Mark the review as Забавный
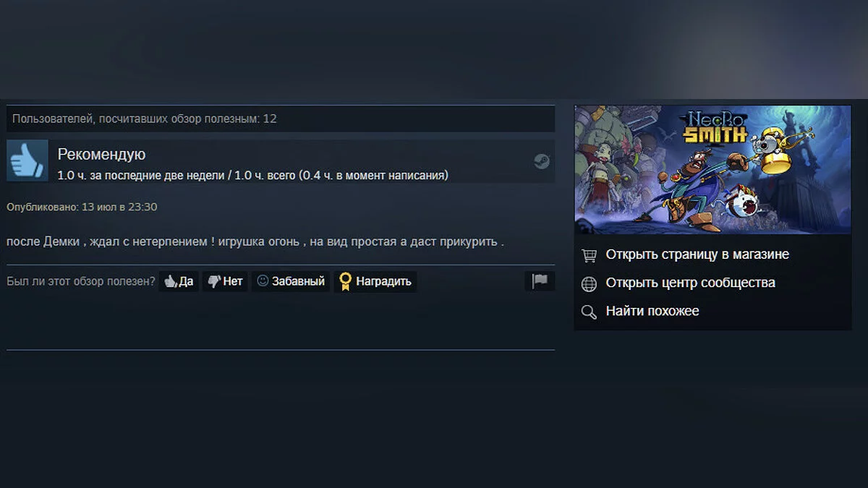The width and height of the screenshot is (868, 488). [x=291, y=281]
